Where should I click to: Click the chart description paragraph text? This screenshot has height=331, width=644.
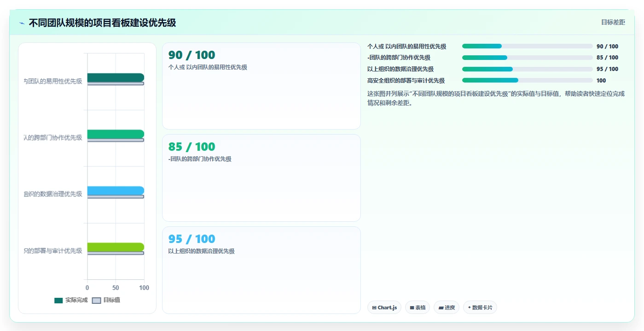pyautogui.click(x=496, y=98)
